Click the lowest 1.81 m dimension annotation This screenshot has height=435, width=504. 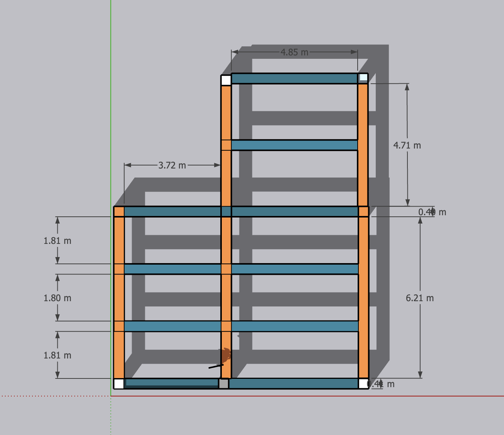pyautogui.click(x=57, y=354)
